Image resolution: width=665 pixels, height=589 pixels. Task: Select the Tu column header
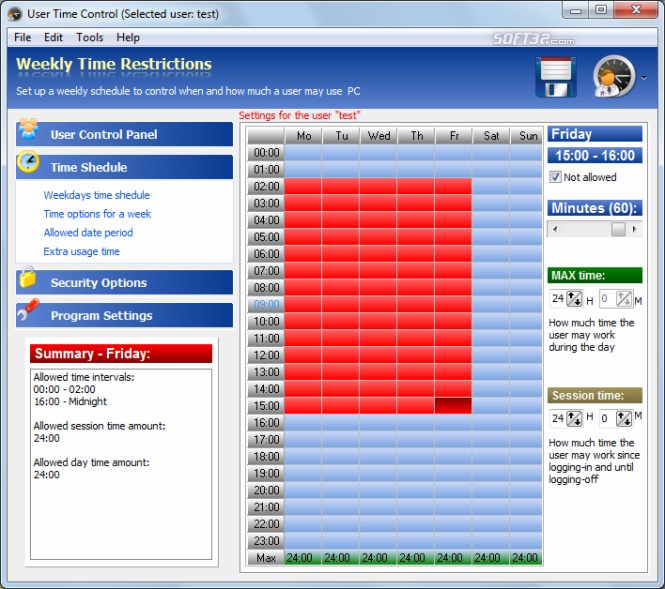point(341,136)
